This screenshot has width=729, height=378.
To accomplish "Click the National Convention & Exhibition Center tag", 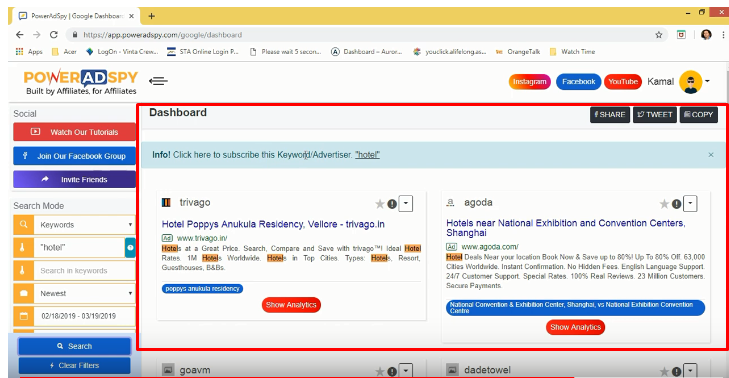I will pos(576,308).
